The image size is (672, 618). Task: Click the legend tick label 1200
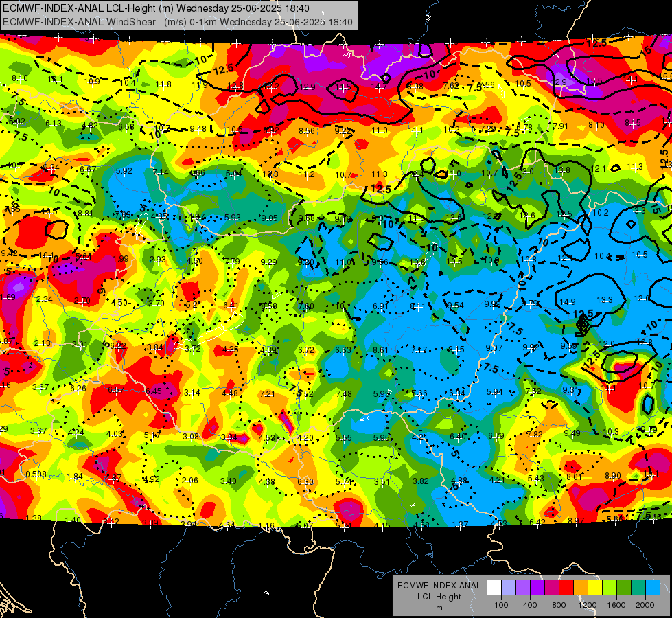click(x=587, y=605)
